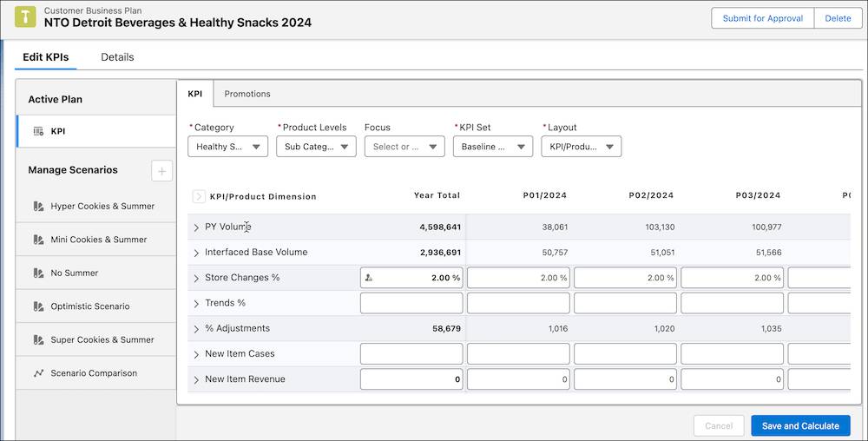
Task: Click Save and Calculate
Action: click(x=800, y=425)
